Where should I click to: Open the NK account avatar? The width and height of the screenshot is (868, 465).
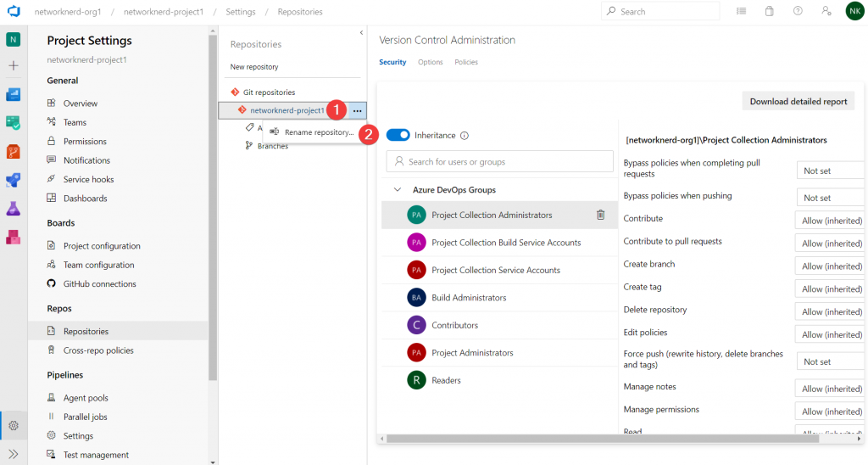click(x=854, y=11)
